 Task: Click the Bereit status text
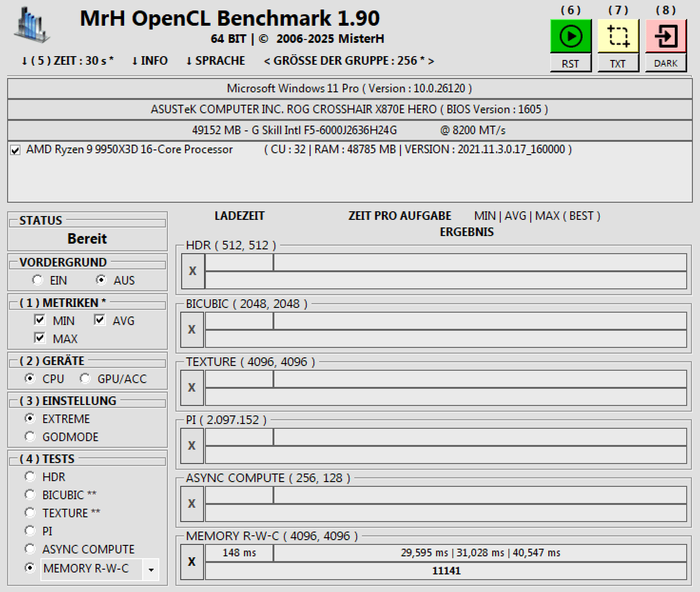[x=87, y=238]
